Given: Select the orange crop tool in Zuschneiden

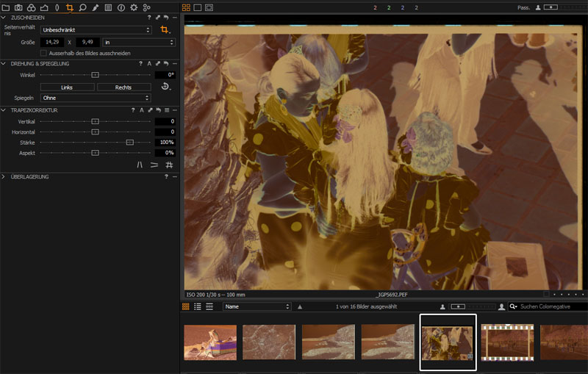Looking at the screenshot, I should tap(165, 30).
